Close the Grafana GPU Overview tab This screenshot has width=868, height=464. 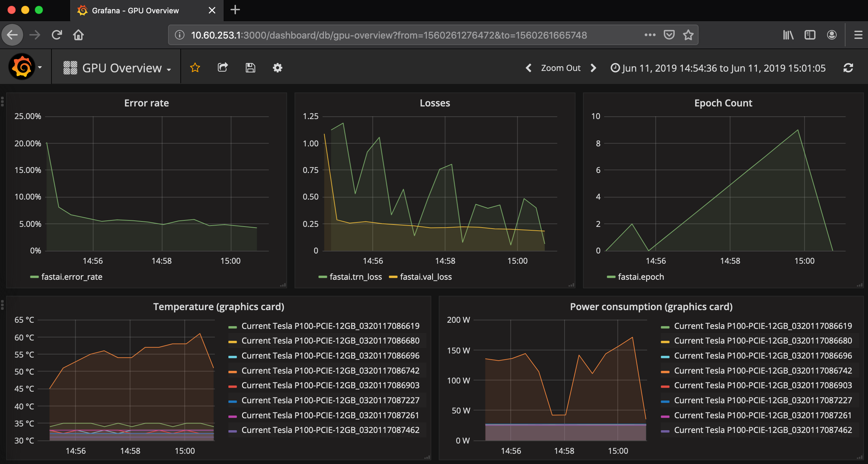coord(212,10)
